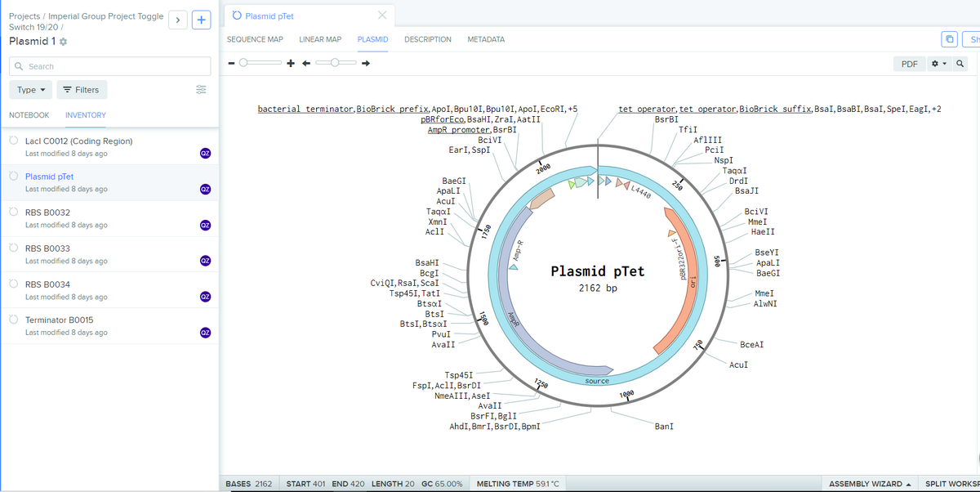Click the PDF export button

(909, 63)
